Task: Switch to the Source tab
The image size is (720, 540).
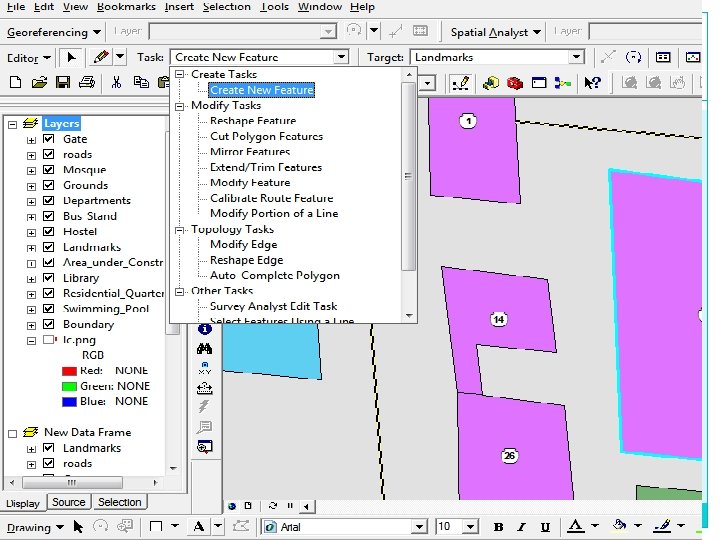Action: click(x=68, y=502)
